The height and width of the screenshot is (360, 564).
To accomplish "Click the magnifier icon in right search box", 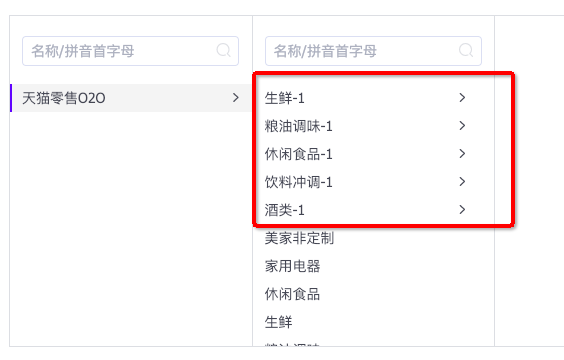I will 466,51.
